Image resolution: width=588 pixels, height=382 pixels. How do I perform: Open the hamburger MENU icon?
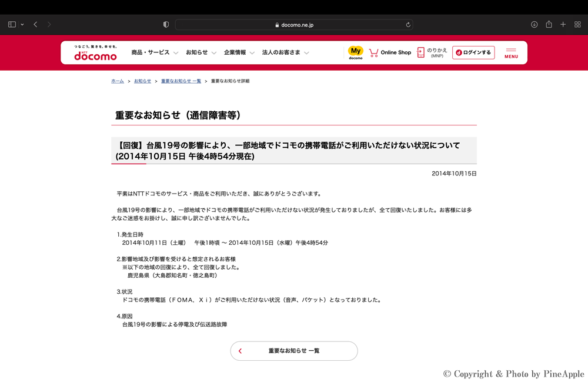click(511, 53)
